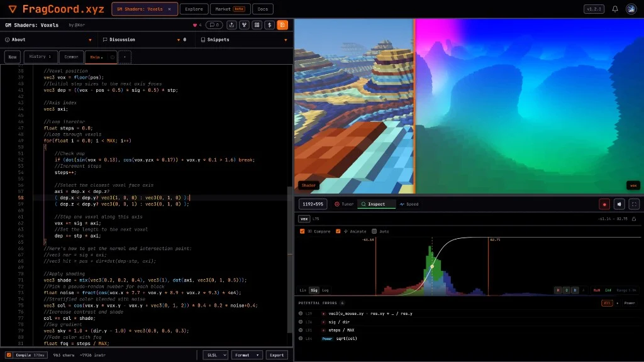This screenshot has height=362, width=644.
Task: Start recording with the red dot button
Action: click(x=604, y=204)
